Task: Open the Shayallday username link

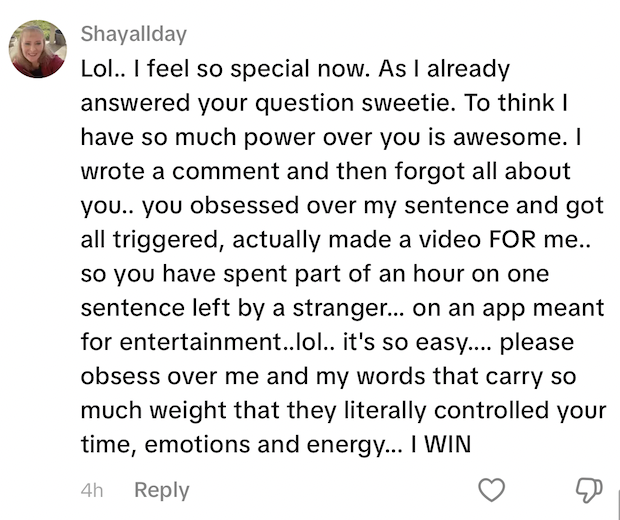Action: 134,34
